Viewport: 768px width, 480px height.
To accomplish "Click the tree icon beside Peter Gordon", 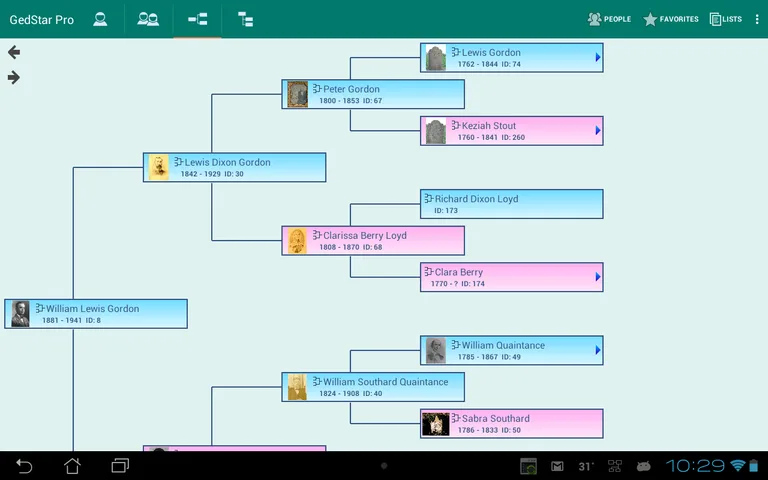I will (x=317, y=89).
